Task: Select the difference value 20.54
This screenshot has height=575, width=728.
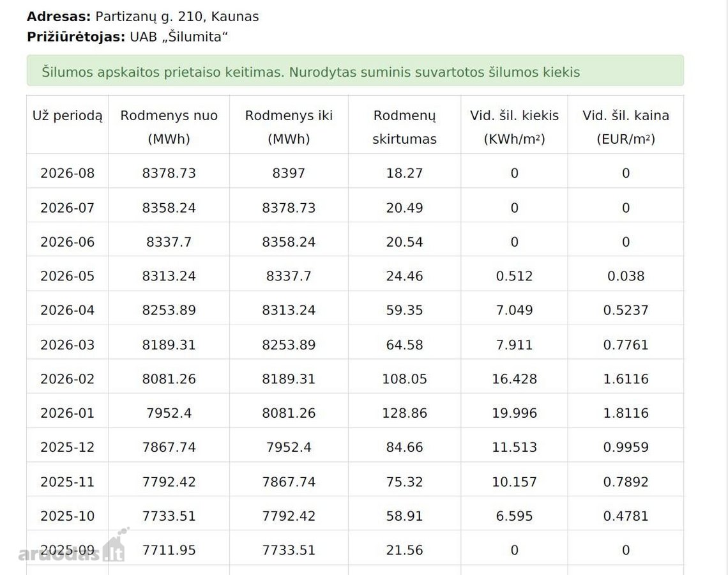Action: (x=404, y=242)
